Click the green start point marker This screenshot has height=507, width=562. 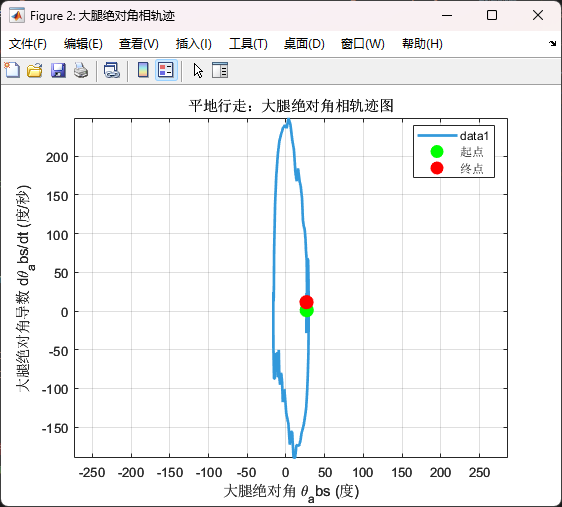307,311
